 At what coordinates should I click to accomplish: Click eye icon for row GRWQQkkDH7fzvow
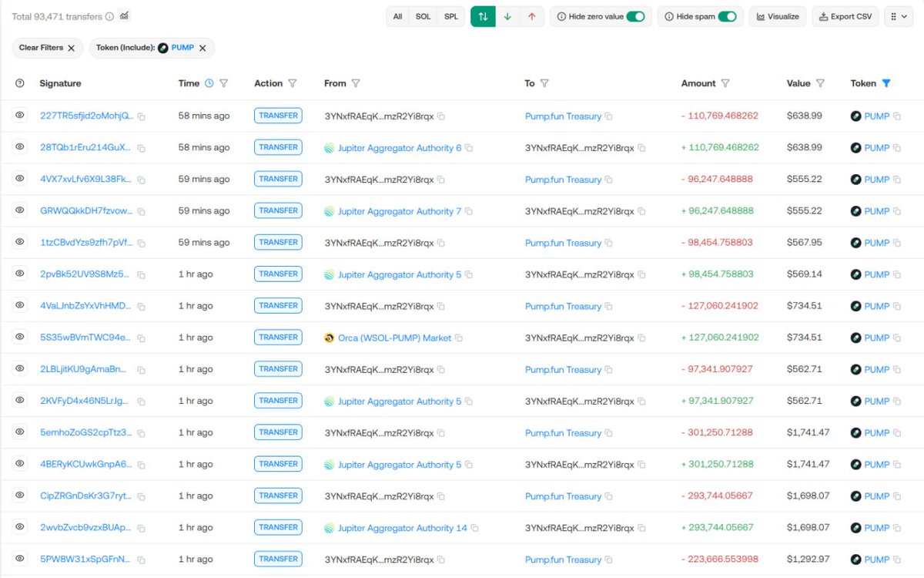20,210
